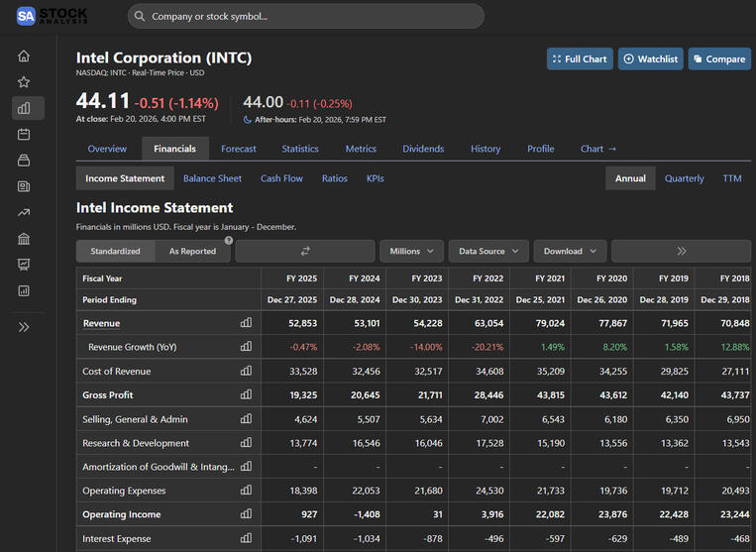Open the ETFs stacked-box sidebar icon
The height and width of the screenshot is (552, 756).
point(24,161)
